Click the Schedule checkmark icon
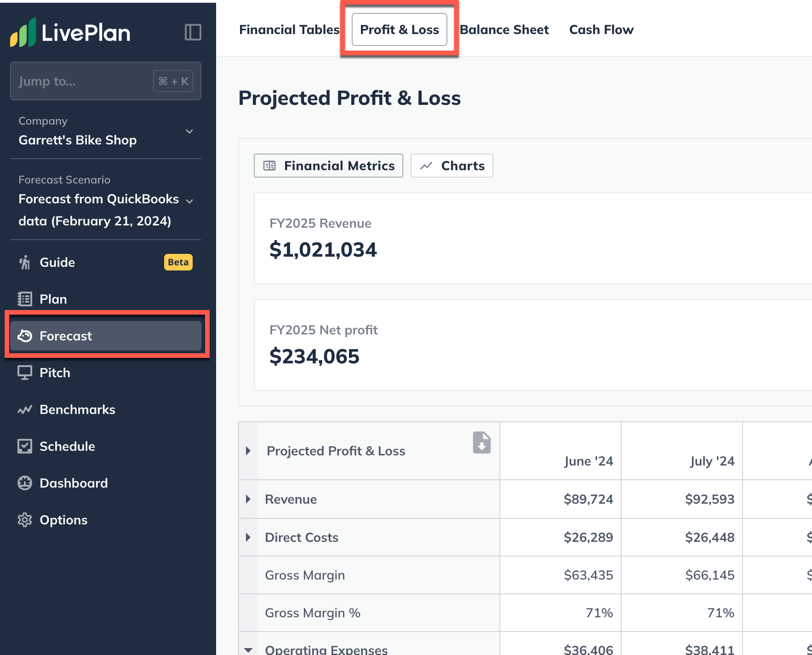 (25, 446)
